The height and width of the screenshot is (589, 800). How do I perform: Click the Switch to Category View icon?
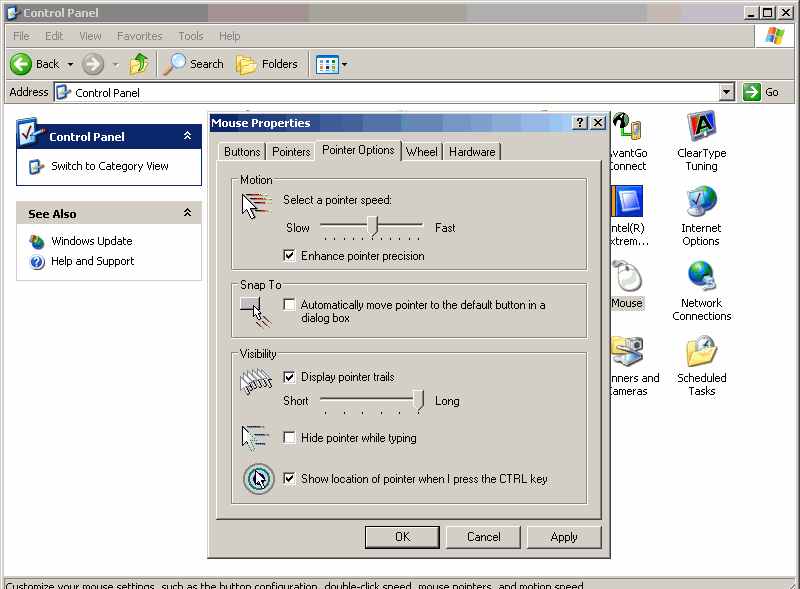pyautogui.click(x=36, y=166)
